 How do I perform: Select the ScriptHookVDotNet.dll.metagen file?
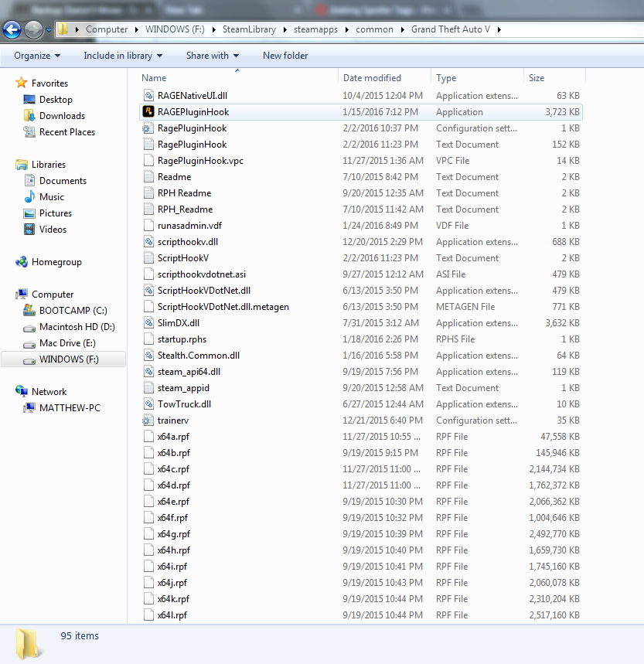point(361,307)
